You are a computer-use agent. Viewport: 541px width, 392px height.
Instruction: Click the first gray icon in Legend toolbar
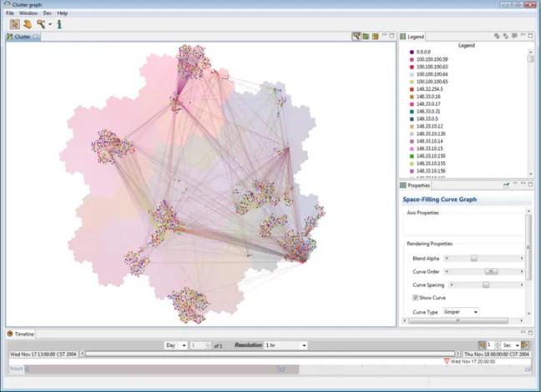[497, 36]
